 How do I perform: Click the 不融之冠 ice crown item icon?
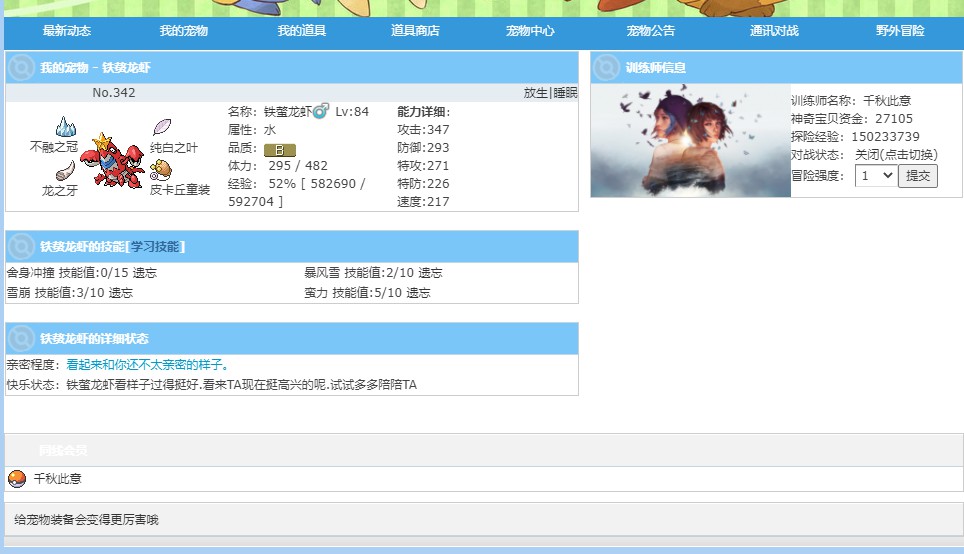coord(65,127)
